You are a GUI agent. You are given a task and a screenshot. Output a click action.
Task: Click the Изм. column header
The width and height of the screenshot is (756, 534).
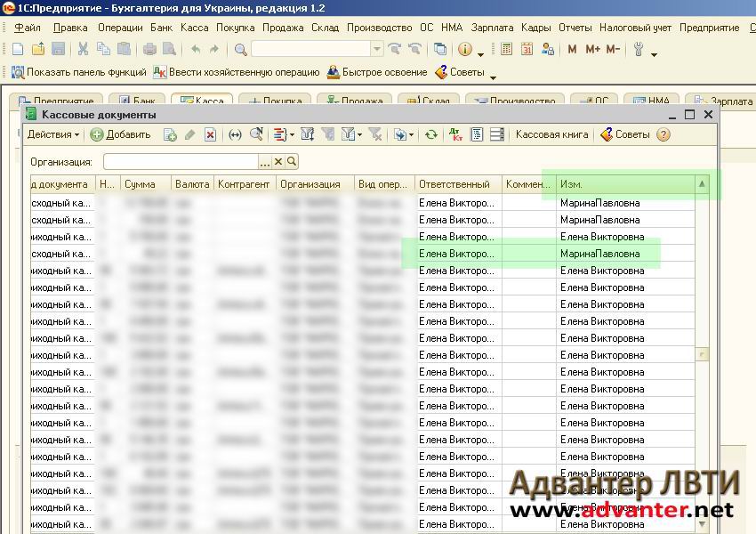(625, 184)
